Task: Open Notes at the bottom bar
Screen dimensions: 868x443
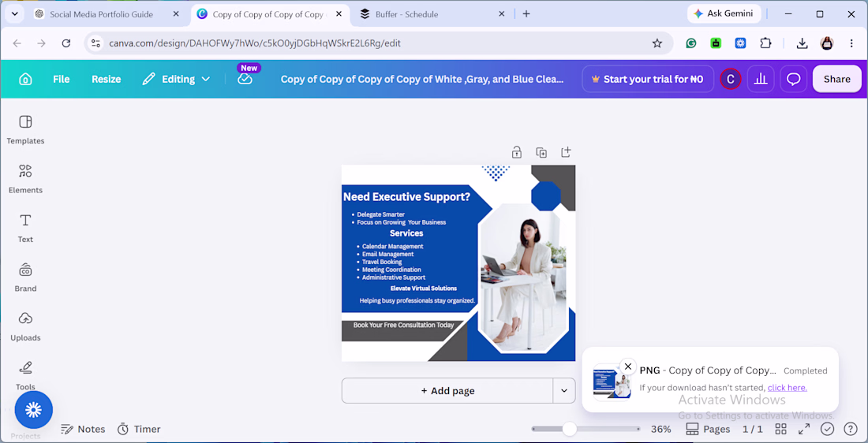Action: click(x=83, y=429)
